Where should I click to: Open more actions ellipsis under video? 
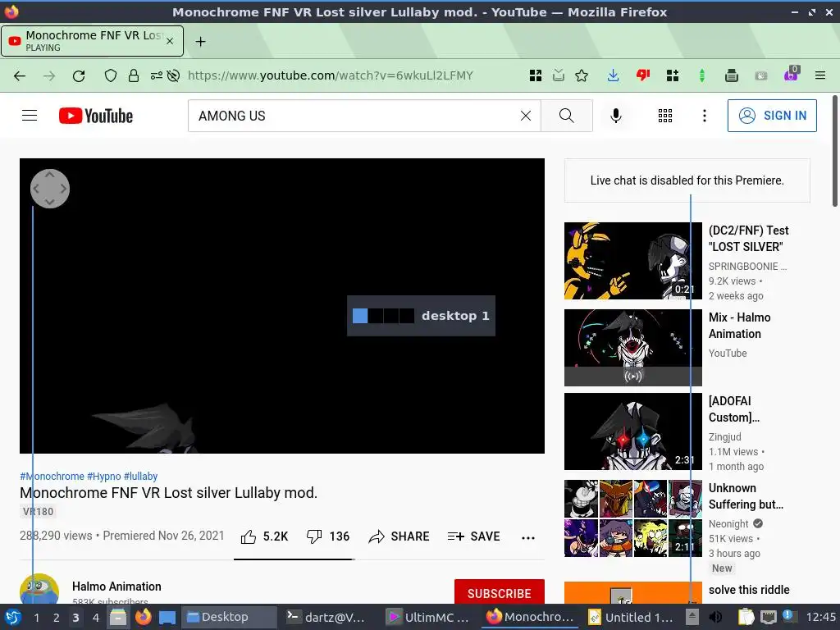point(528,538)
